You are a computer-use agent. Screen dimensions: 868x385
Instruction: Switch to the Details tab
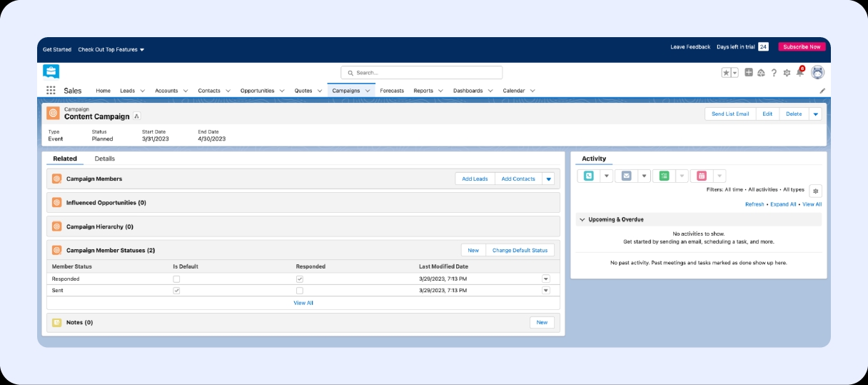pyautogui.click(x=105, y=159)
